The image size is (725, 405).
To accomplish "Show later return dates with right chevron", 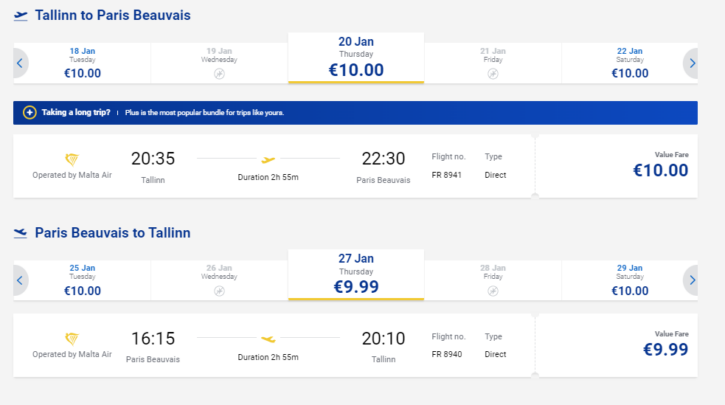I will [691, 280].
